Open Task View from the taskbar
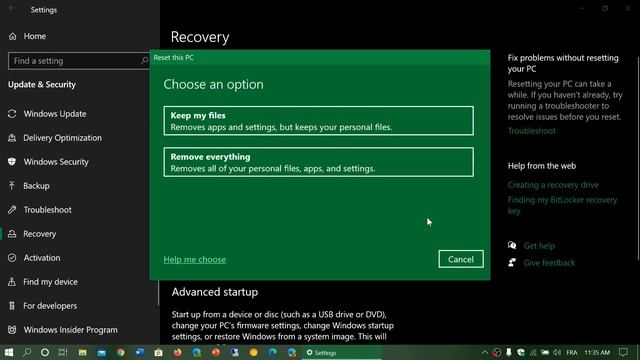The height and width of the screenshot is (360, 640). (63, 352)
